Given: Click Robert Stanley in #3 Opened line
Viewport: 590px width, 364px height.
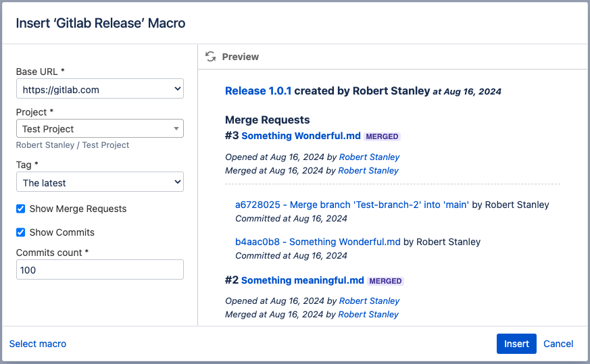Looking at the screenshot, I should click(x=369, y=157).
